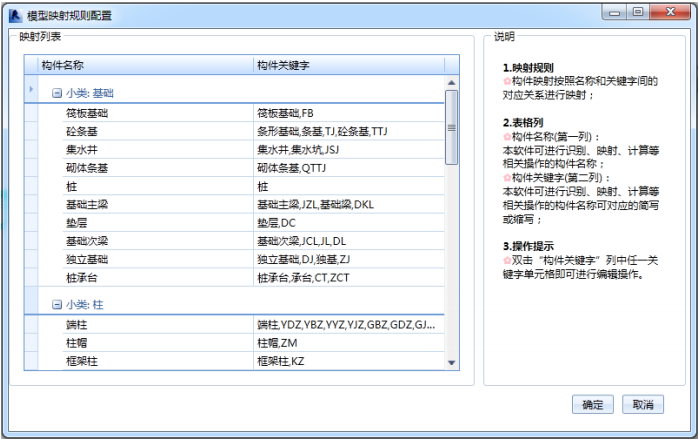Close the 模型映射规则配置 dialog
This screenshot has height=440, width=699.
pos(670,12)
